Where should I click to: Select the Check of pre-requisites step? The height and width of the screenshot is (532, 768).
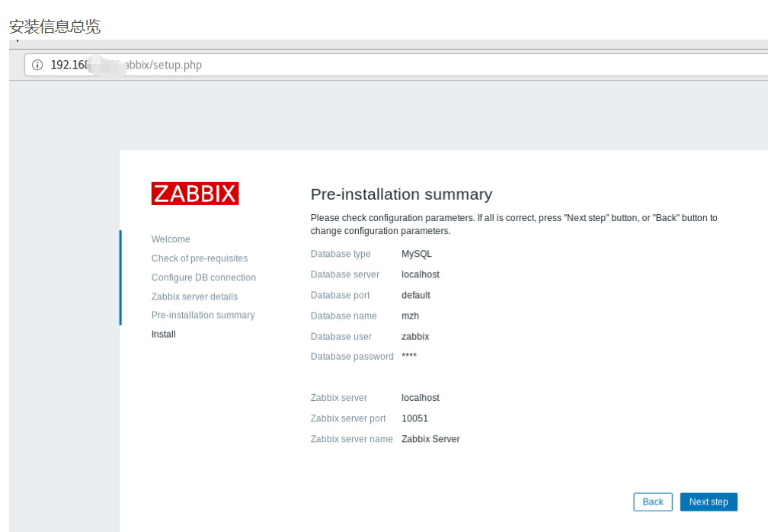(200, 258)
